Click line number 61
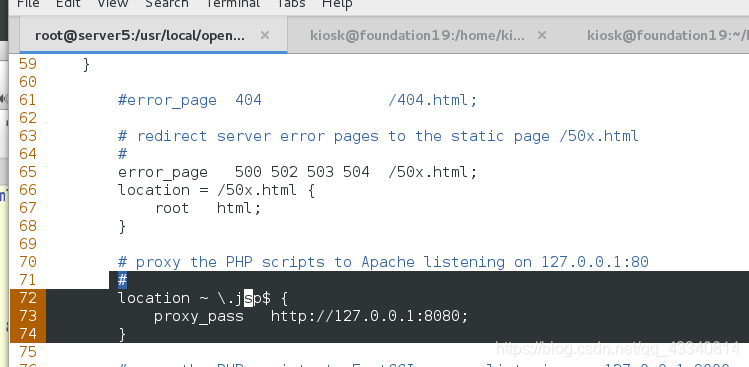 coord(28,100)
